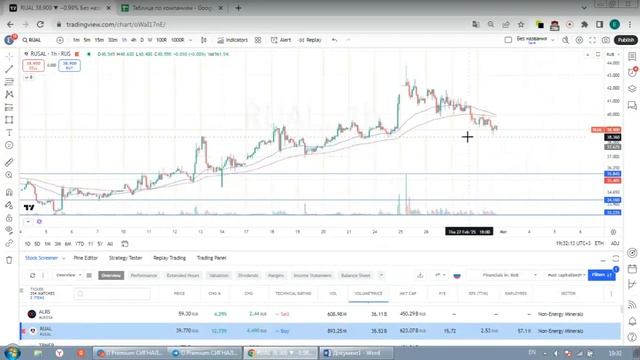Start bar Replay mode
Image resolution: width=640 pixels, height=360 pixels.
click(x=310, y=40)
